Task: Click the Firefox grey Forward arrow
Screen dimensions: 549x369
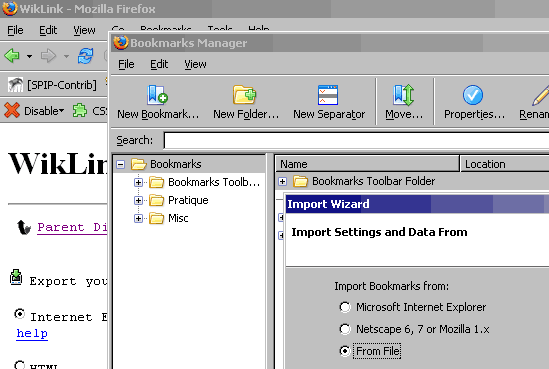Action: [x=48, y=56]
